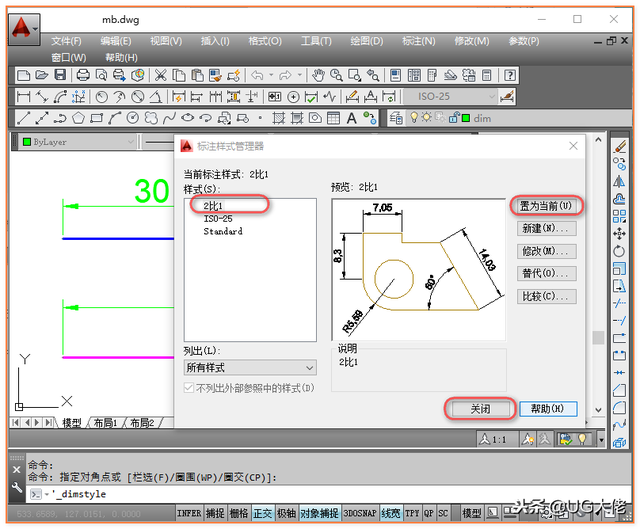640x529 pixels.
Task: Open the 文件(F) menu
Action: pyautogui.click(x=66, y=41)
